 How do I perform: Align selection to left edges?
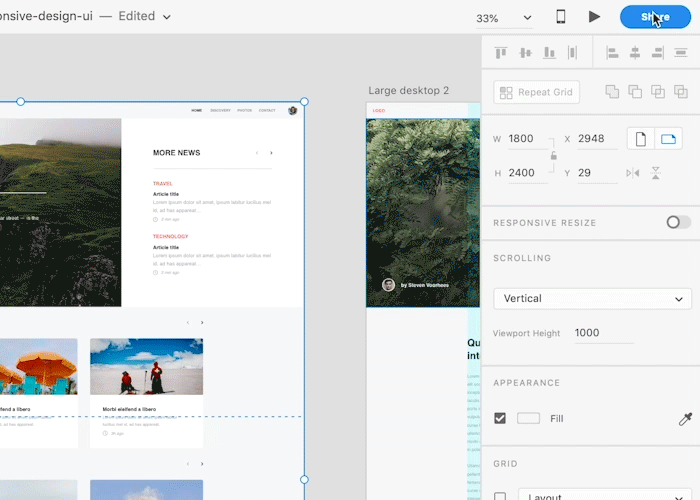612,53
